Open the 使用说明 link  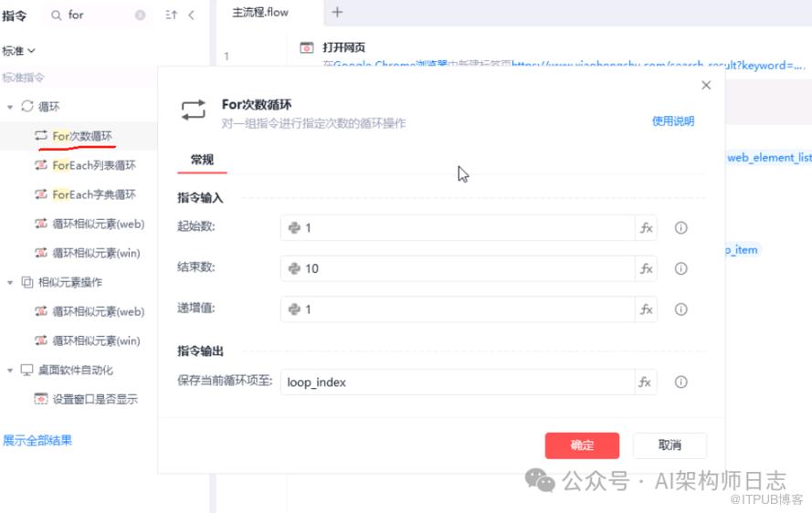[673, 121]
